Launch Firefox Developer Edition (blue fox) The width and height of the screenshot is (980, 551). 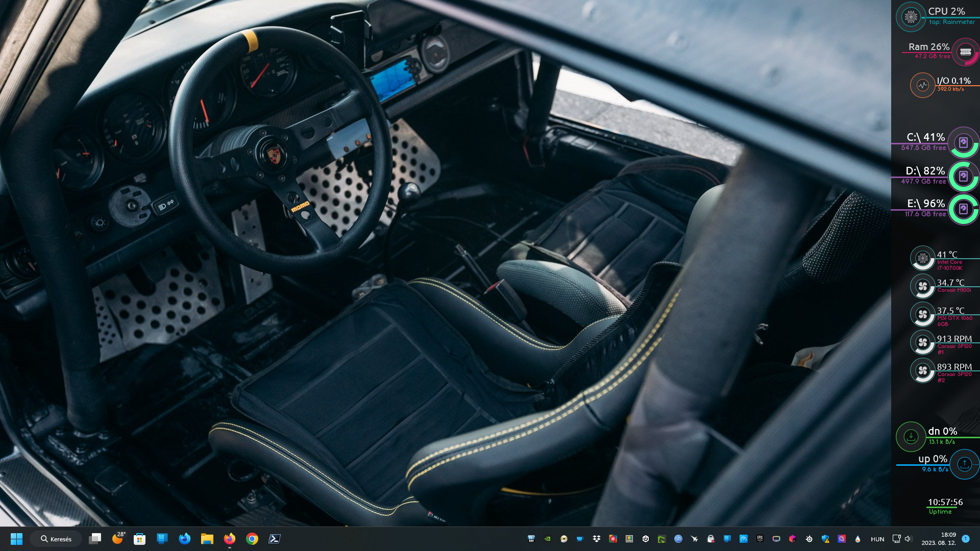(184, 539)
